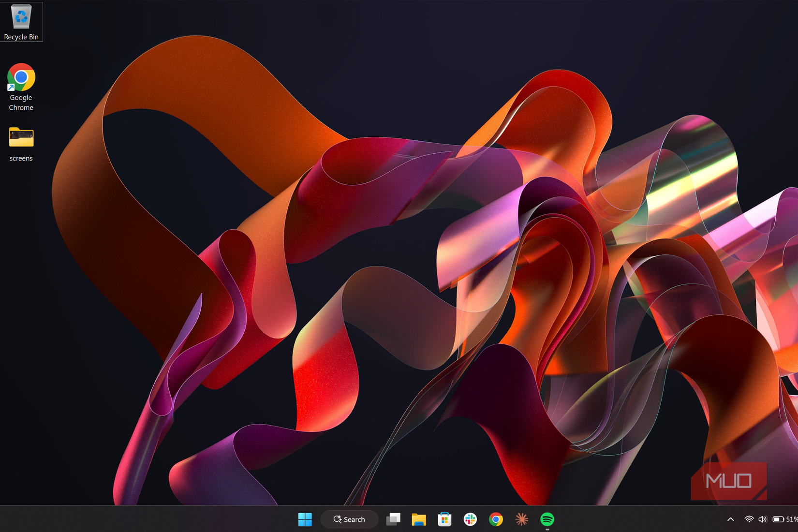Open File Explorer from taskbar
798x532 pixels.
pyautogui.click(x=419, y=519)
